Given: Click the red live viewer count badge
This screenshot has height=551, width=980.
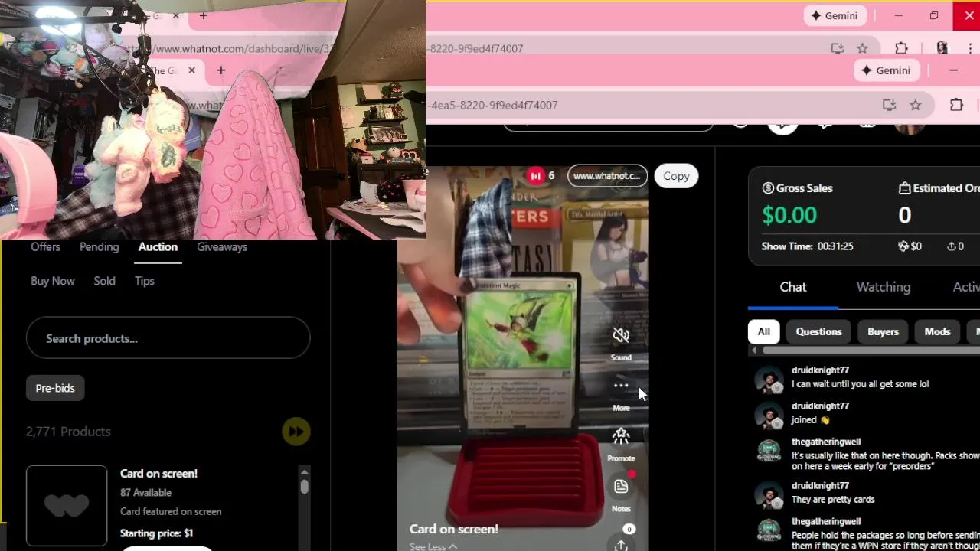Looking at the screenshot, I should [x=535, y=176].
